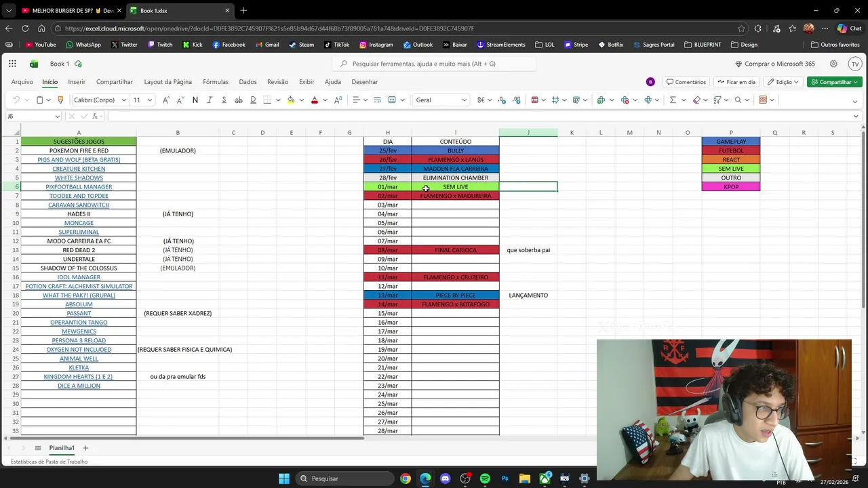Click the AutoSum sigma icon

(x=673, y=100)
